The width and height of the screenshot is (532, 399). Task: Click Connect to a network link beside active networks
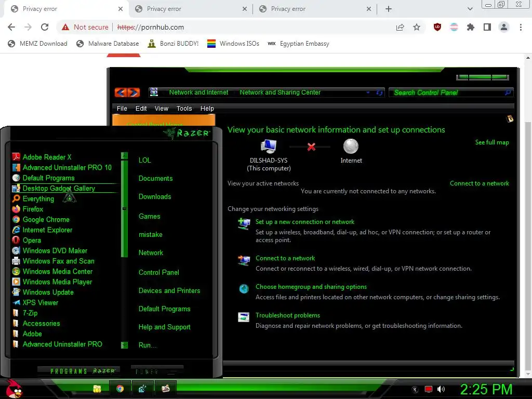click(x=480, y=183)
